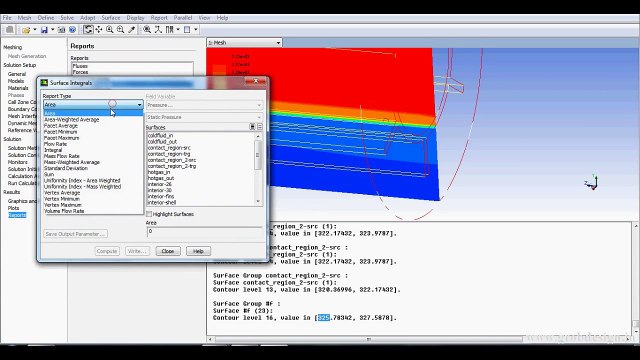Viewport: 640px width, 360px height.
Task: Select Materials in navigation tree
Action: click(x=18, y=88)
